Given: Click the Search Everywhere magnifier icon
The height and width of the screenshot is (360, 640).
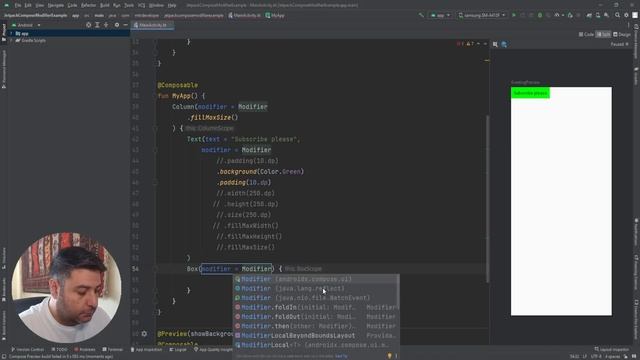Looking at the screenshot, I should tap(617, 15).
